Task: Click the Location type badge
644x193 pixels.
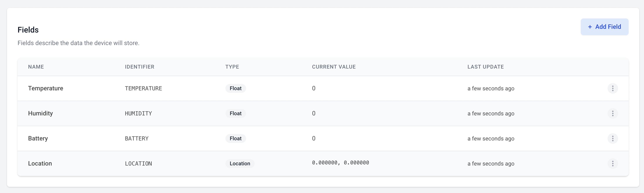Action: pos(240,164)
